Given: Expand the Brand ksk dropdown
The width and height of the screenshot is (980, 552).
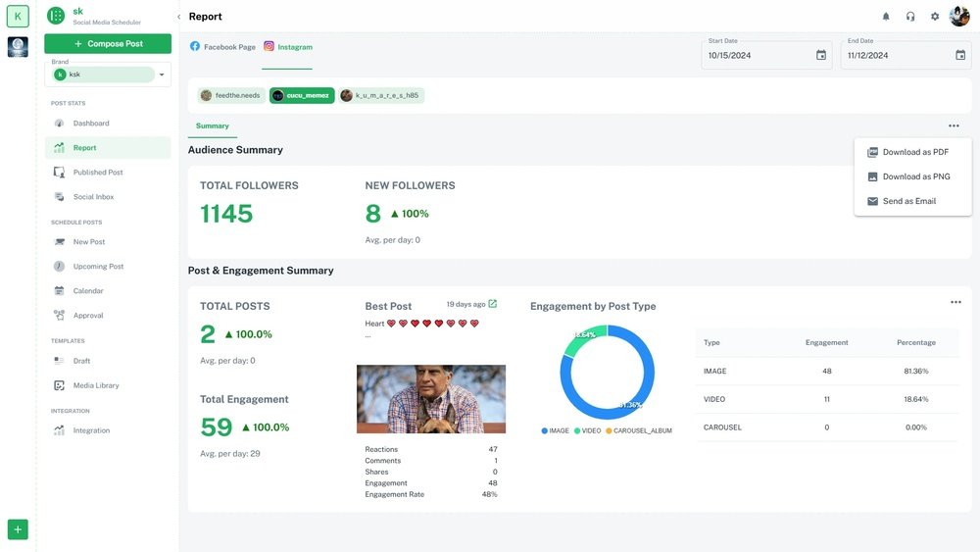Looking at the screenshot, I should [x=163, y=75].
